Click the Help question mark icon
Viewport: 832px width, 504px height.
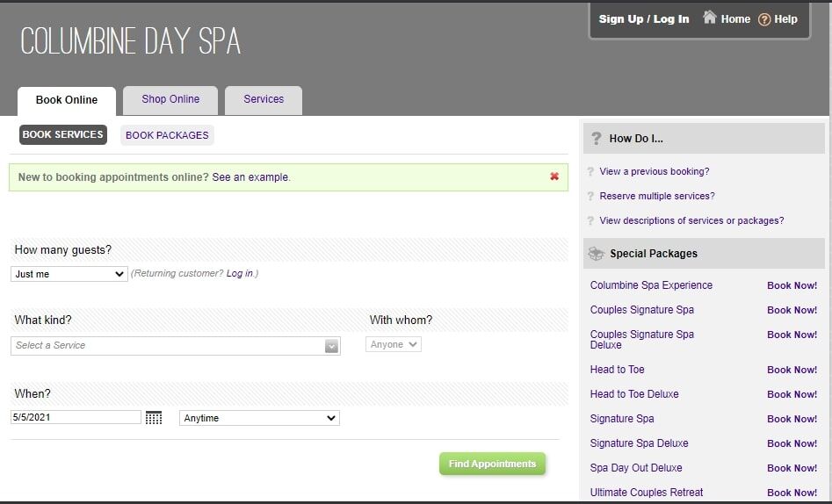[764, 19]
